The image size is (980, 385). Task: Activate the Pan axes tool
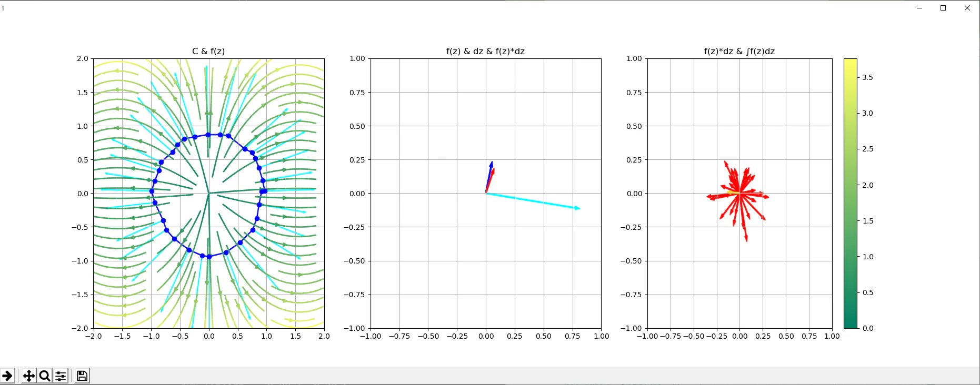tap(29, 376)
